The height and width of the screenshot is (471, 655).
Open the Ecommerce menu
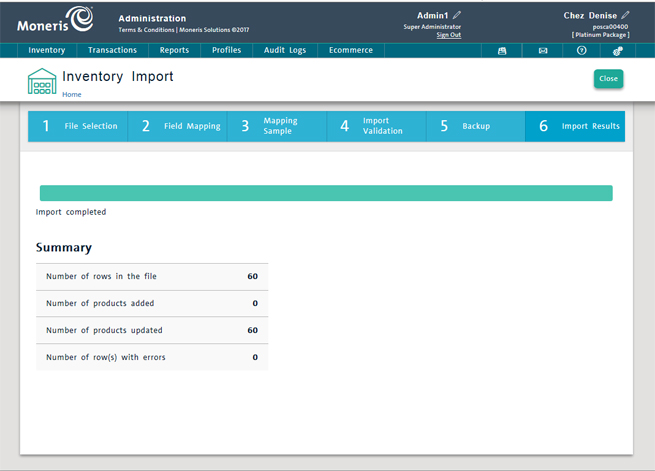point(351,50)
